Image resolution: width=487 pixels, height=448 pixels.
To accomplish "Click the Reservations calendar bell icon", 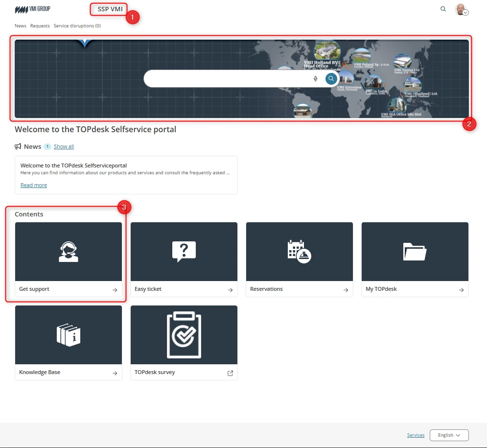I will pyautogui.click(x=300, y=252).
